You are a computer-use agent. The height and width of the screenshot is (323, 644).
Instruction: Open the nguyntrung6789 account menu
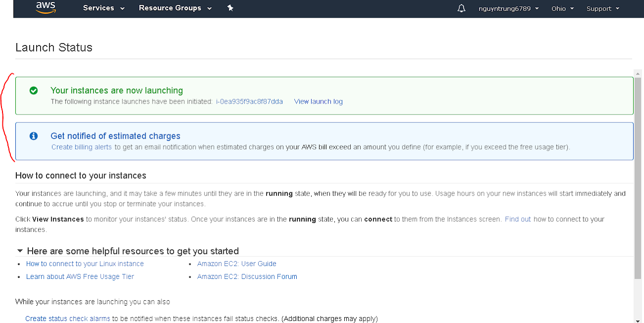[x=508, y=9]
